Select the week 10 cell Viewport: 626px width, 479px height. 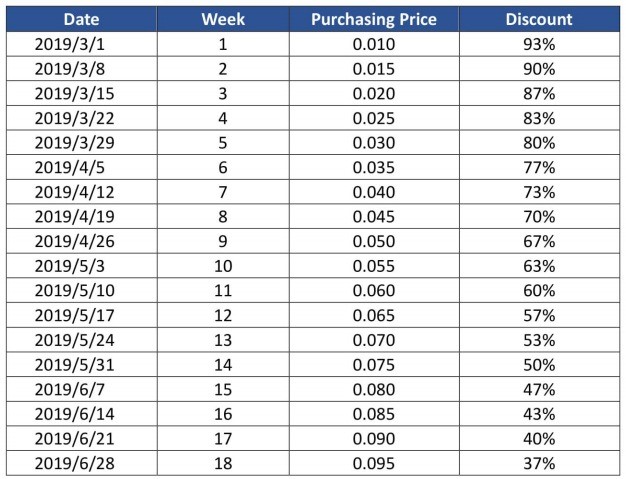(x=223, y=266)
